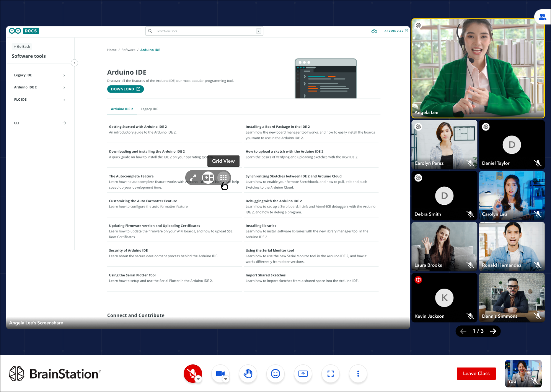Click Daniel Taylor's muted microphone icon
Viewport: 551px width, 392px height.
tap(538, 163)
